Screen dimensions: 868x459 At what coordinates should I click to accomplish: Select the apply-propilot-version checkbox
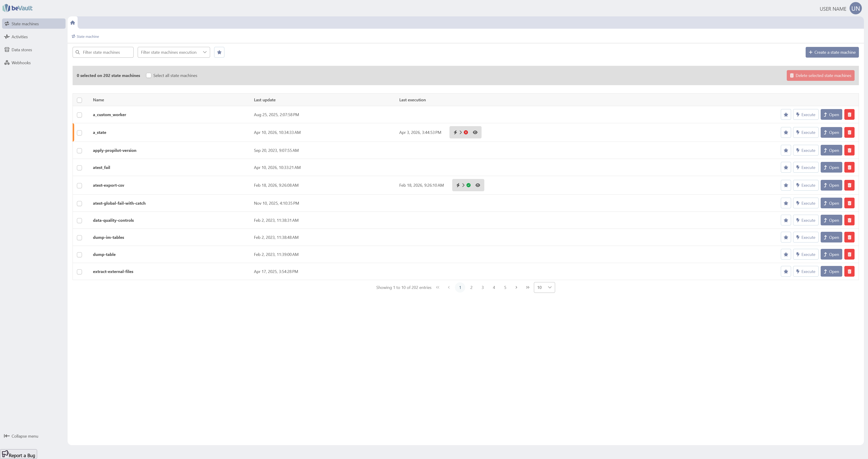pos(79,151)
